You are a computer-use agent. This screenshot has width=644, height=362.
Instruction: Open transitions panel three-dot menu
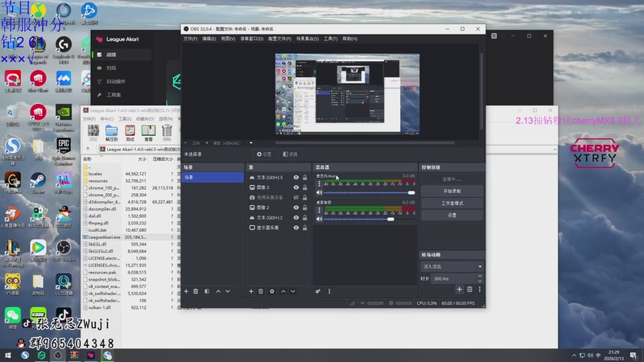tap(479, 290)
